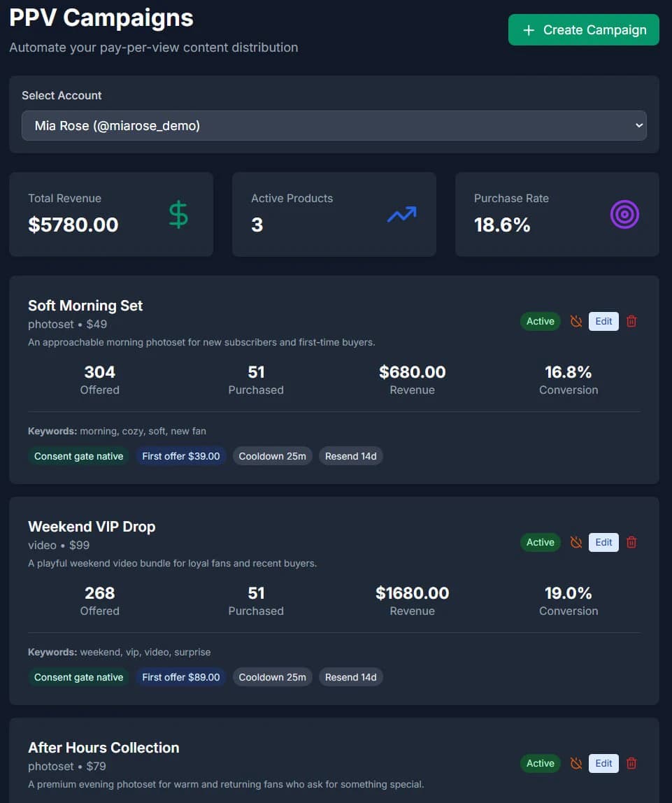672x803 pixels.
Task: Click the 19.0% Conversion figure
Action: coord(568,594)
